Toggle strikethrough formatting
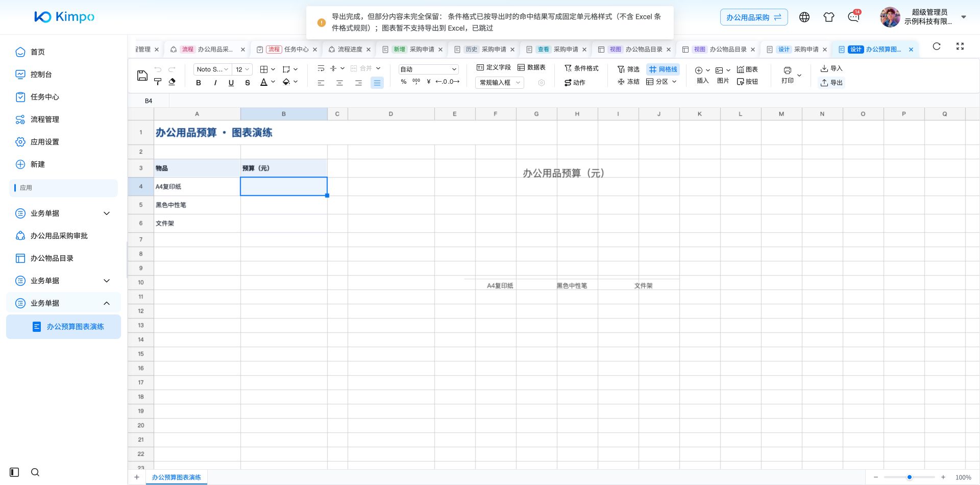980x485 pixels. (x=248, y=83)
